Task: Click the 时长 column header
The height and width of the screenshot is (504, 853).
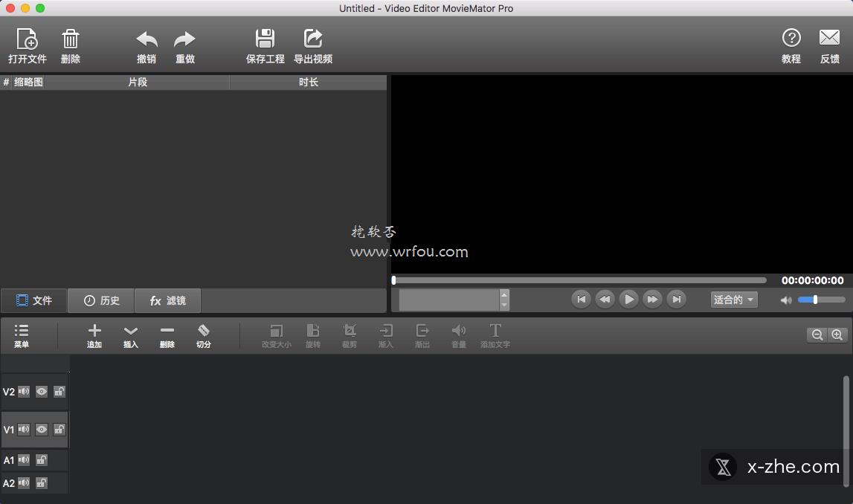Action: (x=308, y=82)
